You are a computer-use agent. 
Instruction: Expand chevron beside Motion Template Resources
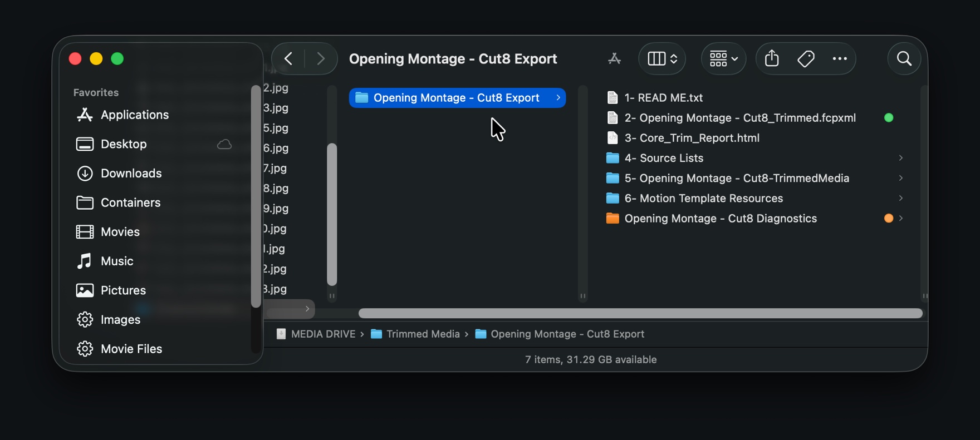point(900,198)
